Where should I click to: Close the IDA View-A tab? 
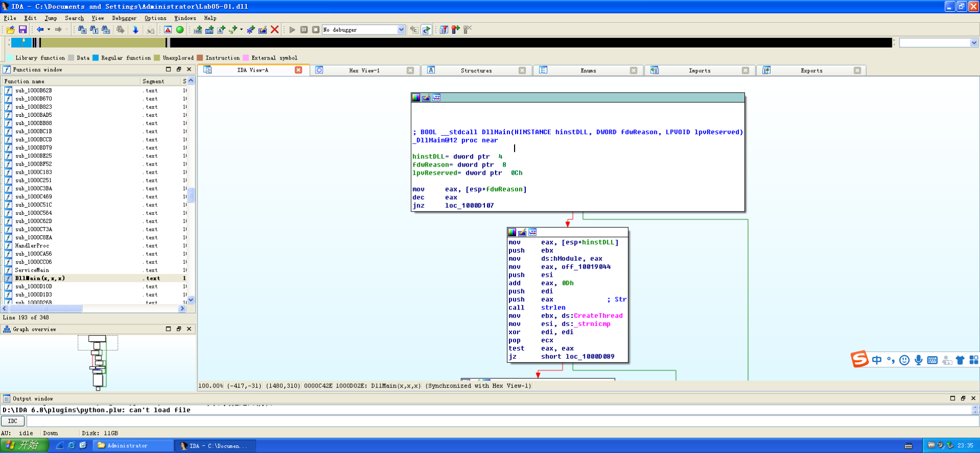click(x=299, y=70)
